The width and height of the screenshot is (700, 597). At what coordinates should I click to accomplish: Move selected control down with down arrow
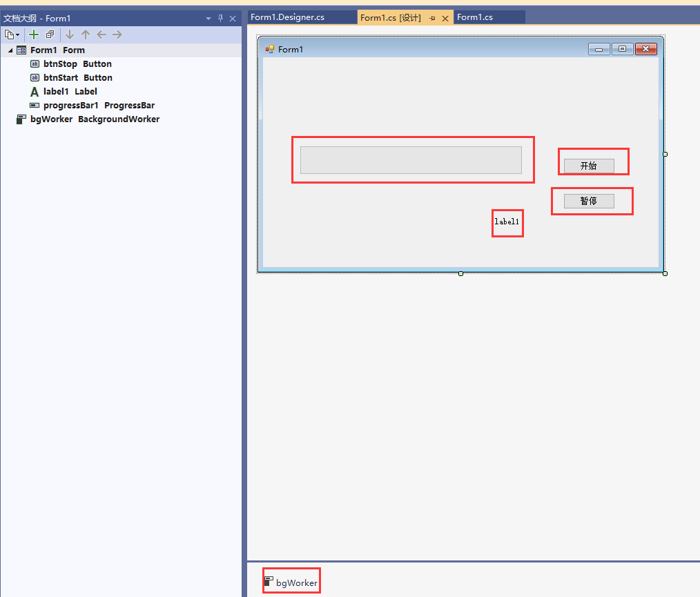70,35
